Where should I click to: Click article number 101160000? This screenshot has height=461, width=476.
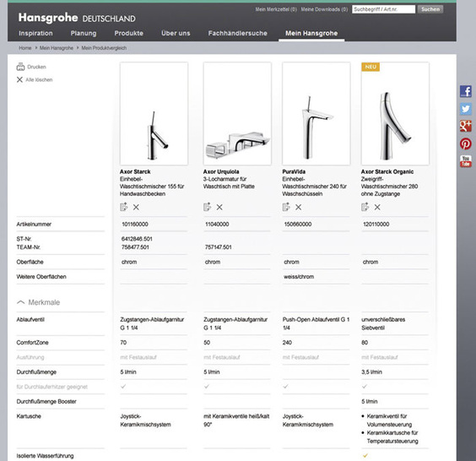pyautogui.click(x=135, y=224)
